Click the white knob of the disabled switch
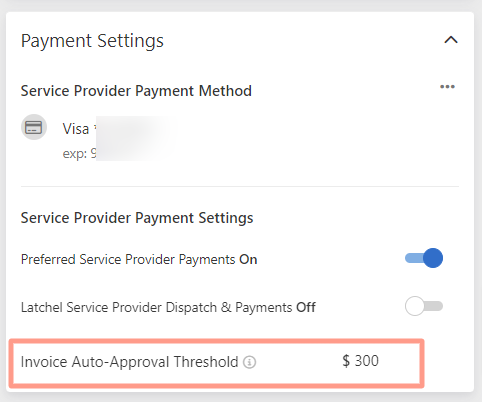482x402 pixels. pyautogui.click(x=414, y=306)
